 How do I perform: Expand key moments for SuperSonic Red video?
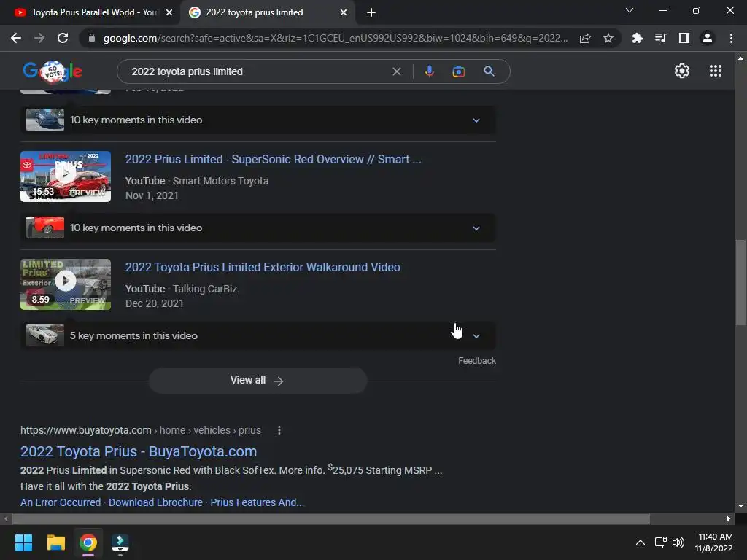[476, 228]
